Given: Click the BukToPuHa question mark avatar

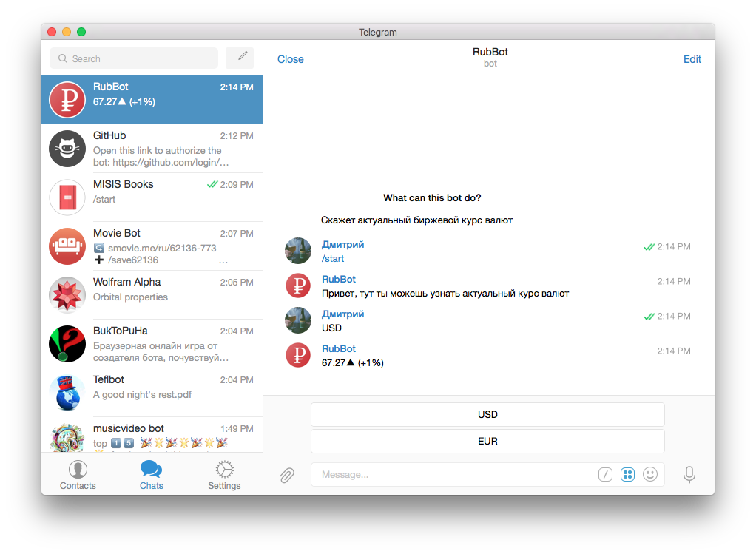Looking at the screenshot, I should coord(67,344).
